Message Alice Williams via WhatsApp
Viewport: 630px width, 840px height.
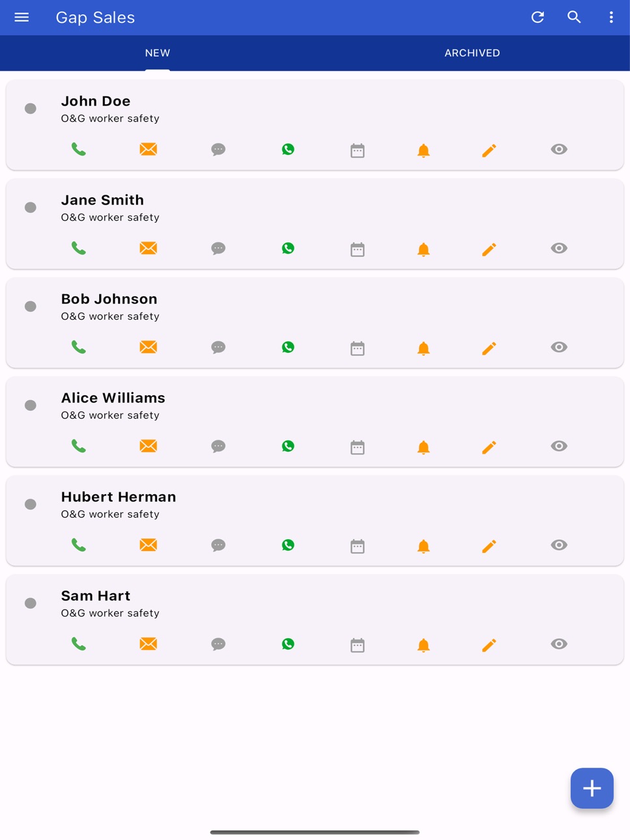288,446
